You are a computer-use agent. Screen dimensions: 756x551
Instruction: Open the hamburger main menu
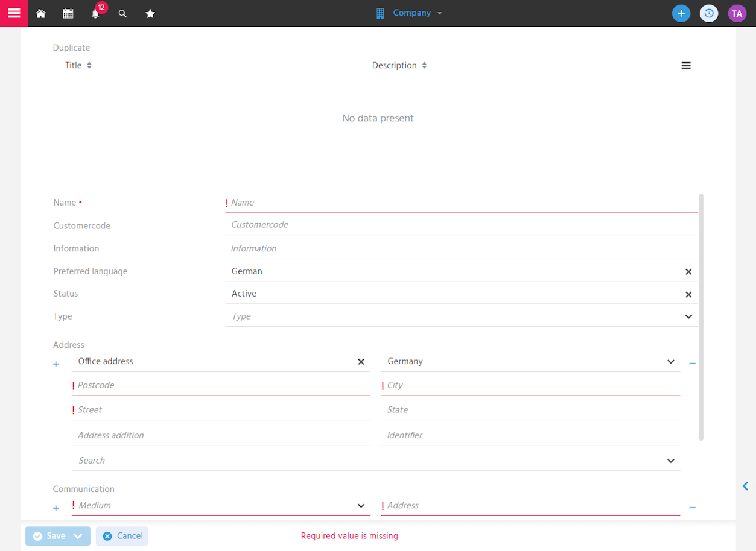tap(13, 13)
